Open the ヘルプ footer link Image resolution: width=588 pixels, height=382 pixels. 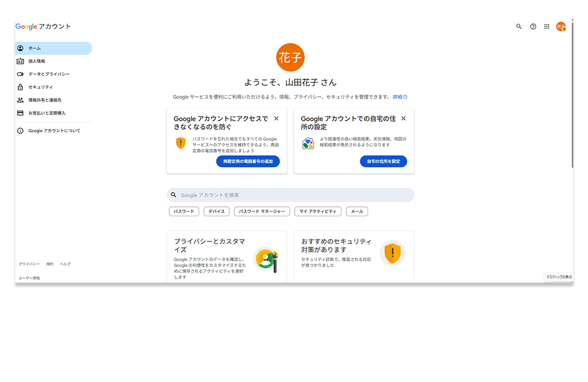point(65,264)
